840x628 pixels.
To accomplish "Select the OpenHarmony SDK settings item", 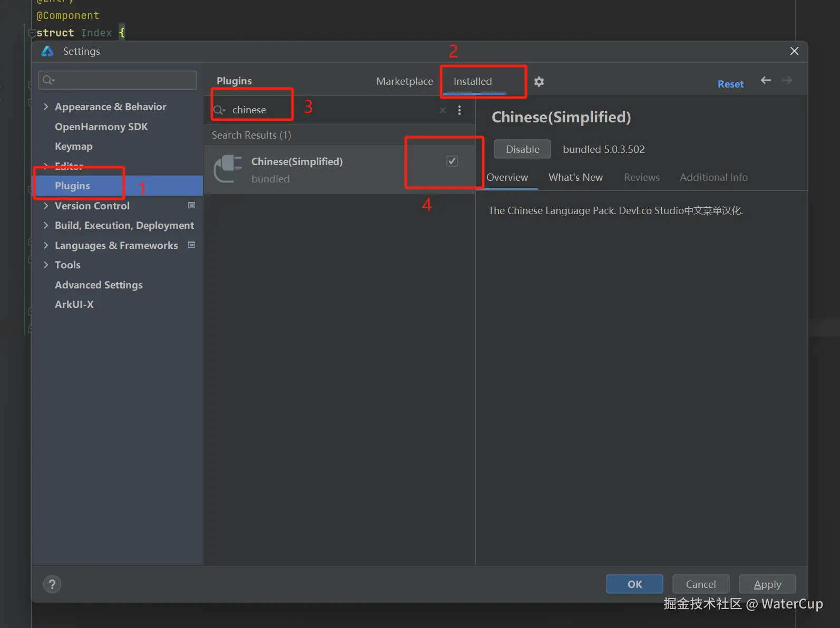I will coord(101,127).
